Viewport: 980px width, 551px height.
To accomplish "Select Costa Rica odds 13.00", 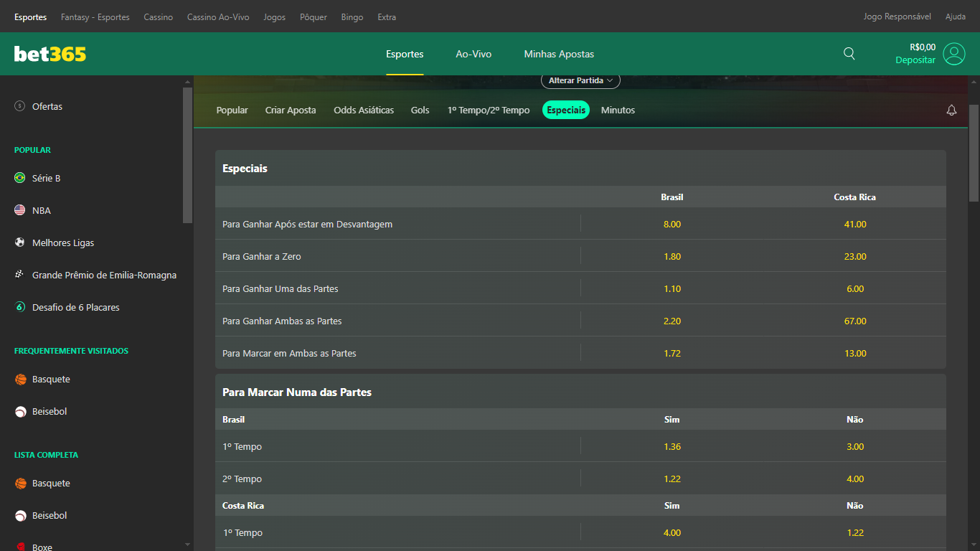I will (855, 353).
